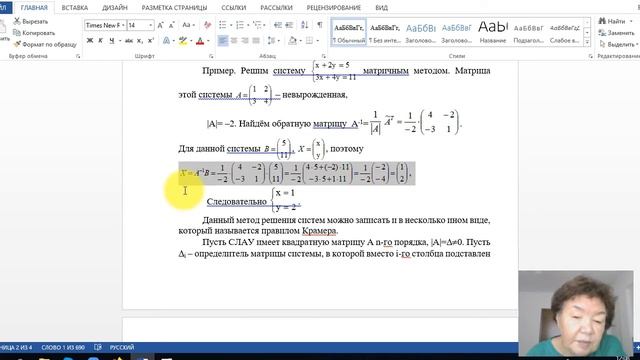Apply yellow text highlight color
This screenshot has height=360, width=640.
[183, 40]
